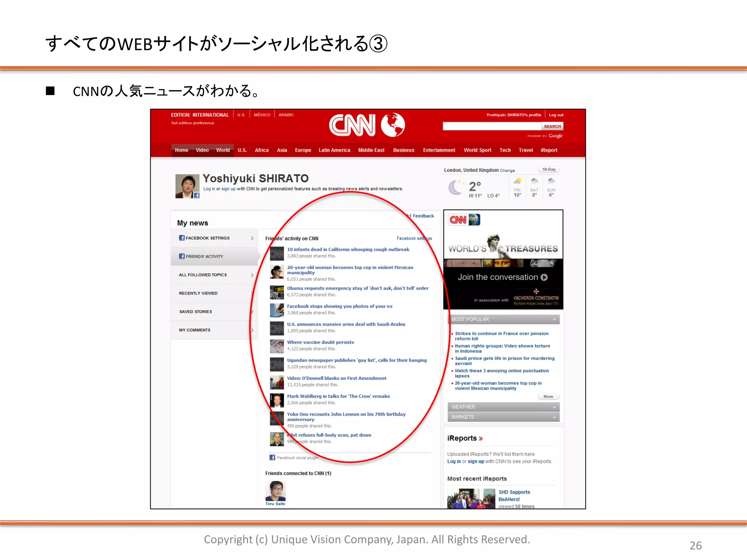Open thumbnail for 20-year-old woman top cop story
Image resolution: width=747 pixels, height=560 pixels.
[x=277, y=272]
